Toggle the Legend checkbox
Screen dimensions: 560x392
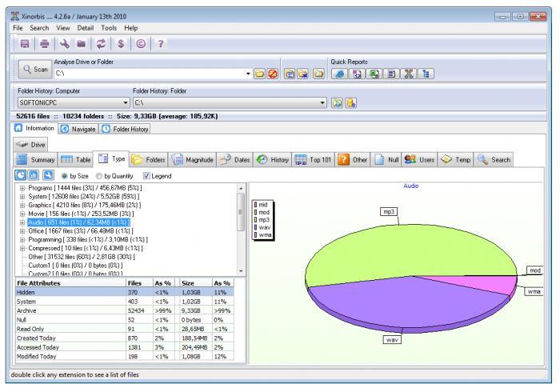pos(146,176)
